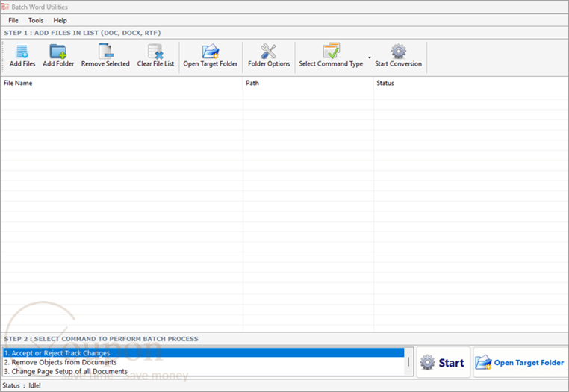
Task: Open the Tools menu
Action: 36,20
